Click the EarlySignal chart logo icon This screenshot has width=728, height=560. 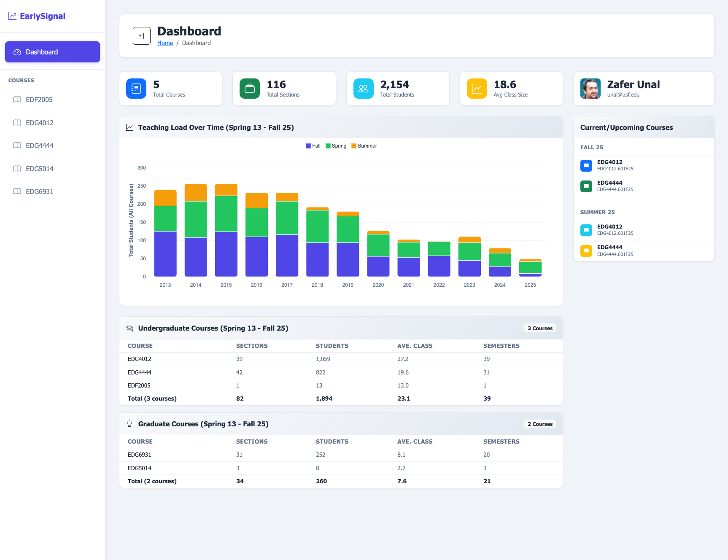click(x=13, y=16)
